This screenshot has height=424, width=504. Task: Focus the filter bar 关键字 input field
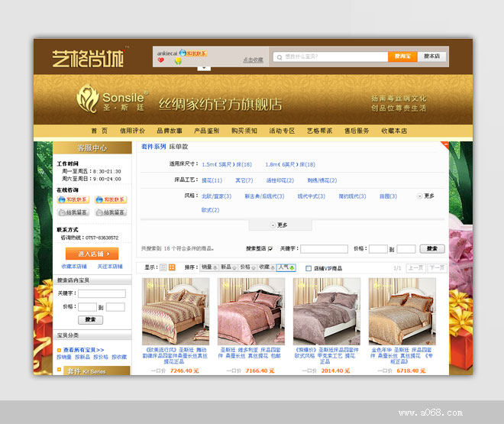tap(324, 249)
